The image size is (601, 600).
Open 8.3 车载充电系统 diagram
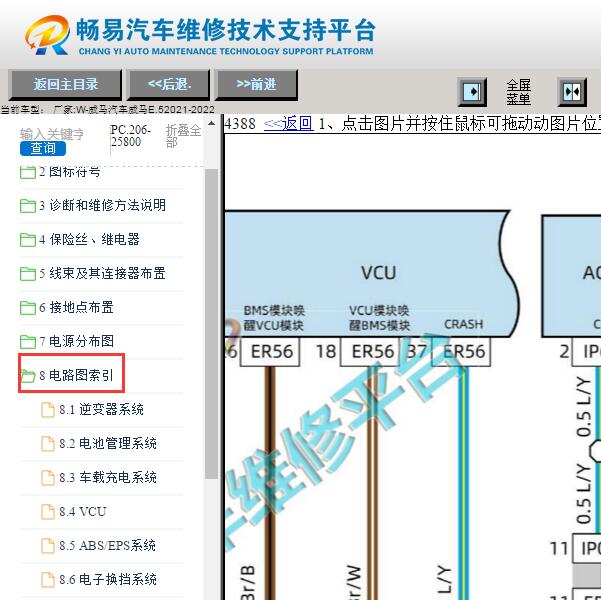[x=108, y=478]
